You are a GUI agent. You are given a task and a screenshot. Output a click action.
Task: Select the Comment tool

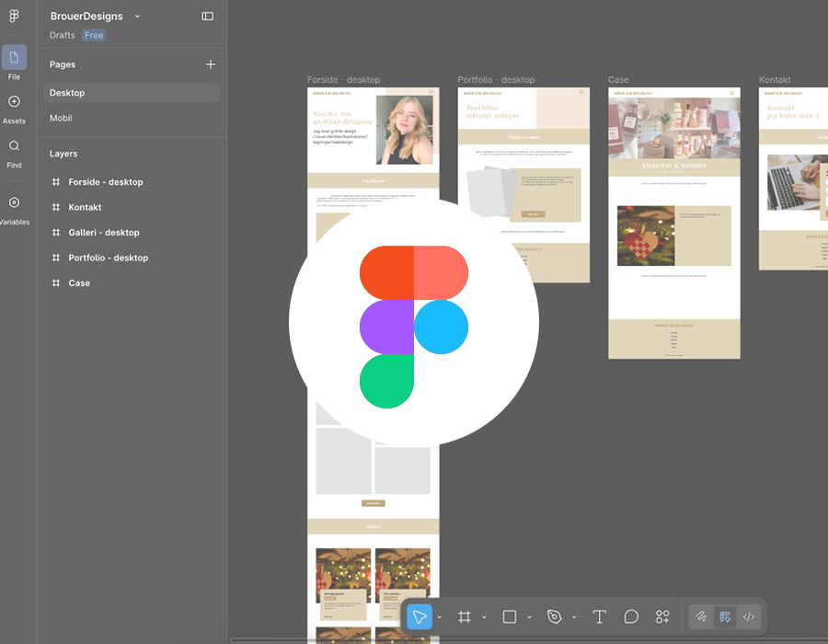(x=631, y=617)
